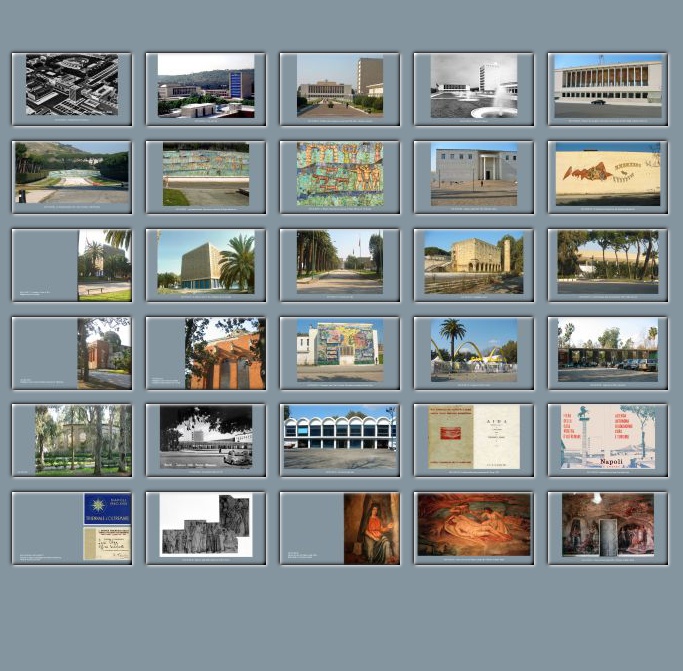683x671 pixels.
Task: Open the yellow arches with palm tree slide
Action: (x=473, y=353)
